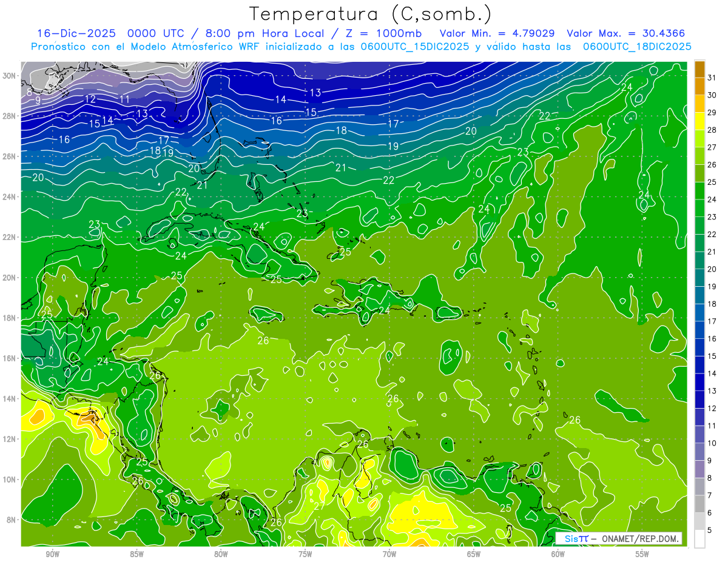Click the 10N latitude axis label
Viewport: 728px width, 562px height.
pyautogui.click(x=10, y=480)
